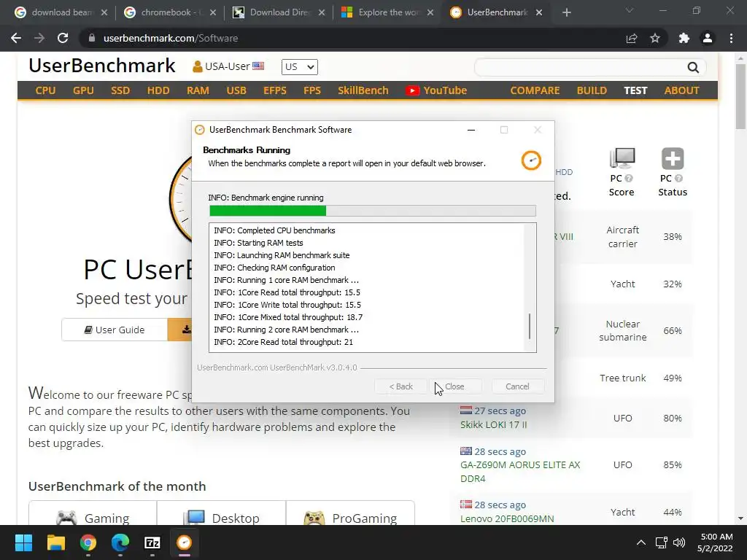Open the Chrome extensions puzzle icon
The image size is (747, 560).
[684, 38]
